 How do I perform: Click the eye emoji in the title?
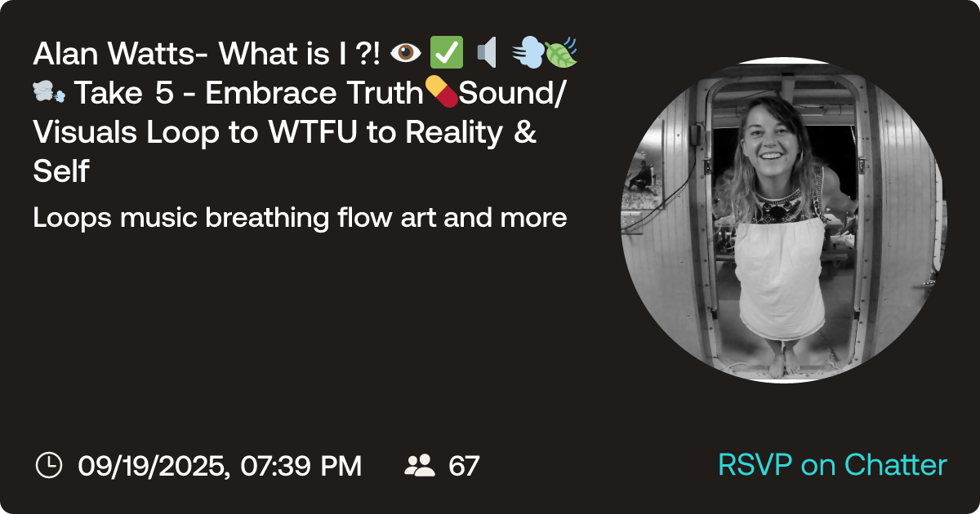point(405,54)
